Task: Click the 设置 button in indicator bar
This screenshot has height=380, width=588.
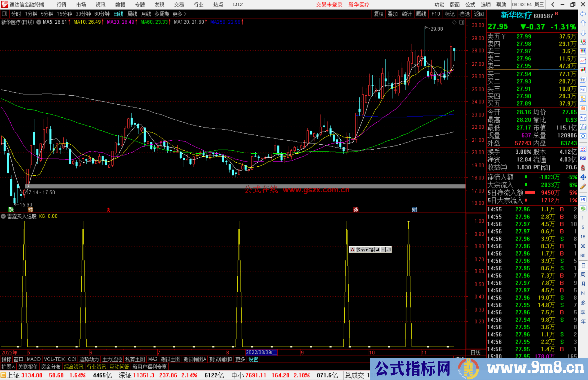Action: point(253,359)
